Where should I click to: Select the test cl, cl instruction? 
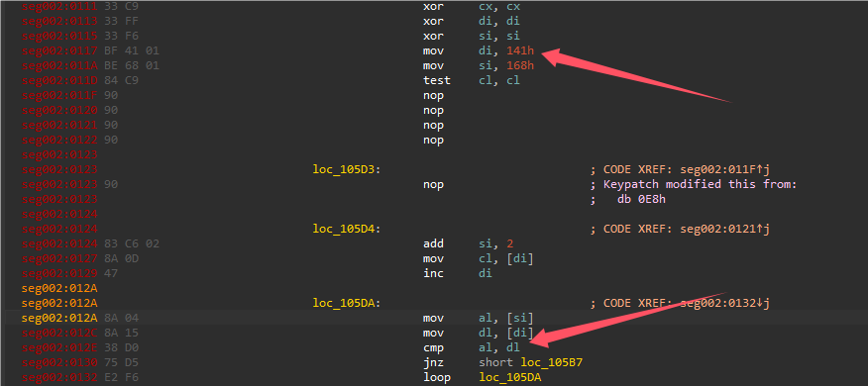tap(472, 81)
